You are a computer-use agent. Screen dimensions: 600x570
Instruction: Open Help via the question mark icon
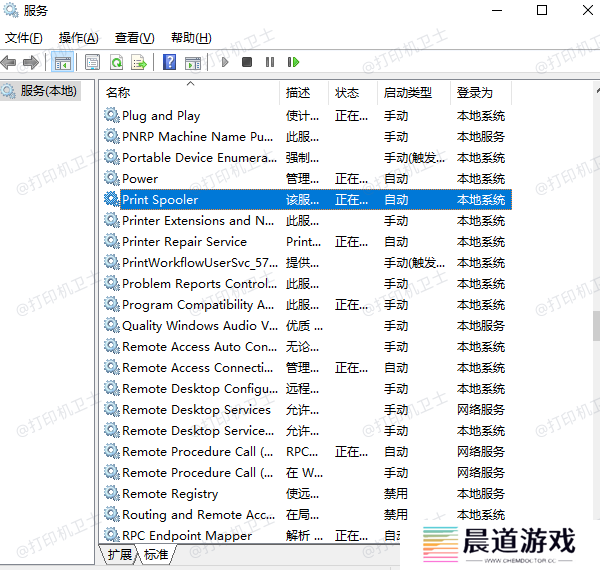[170, 62]
